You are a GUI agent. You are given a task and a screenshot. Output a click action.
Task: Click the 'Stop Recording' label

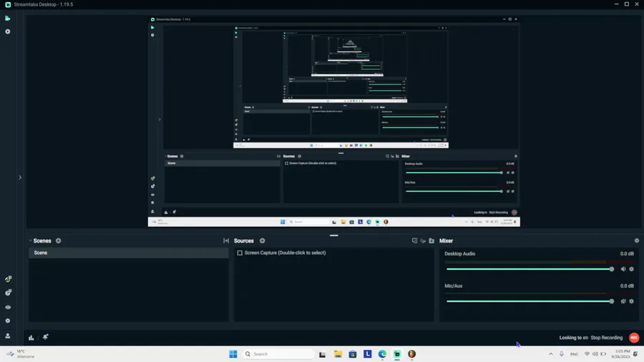pos(607,338)
